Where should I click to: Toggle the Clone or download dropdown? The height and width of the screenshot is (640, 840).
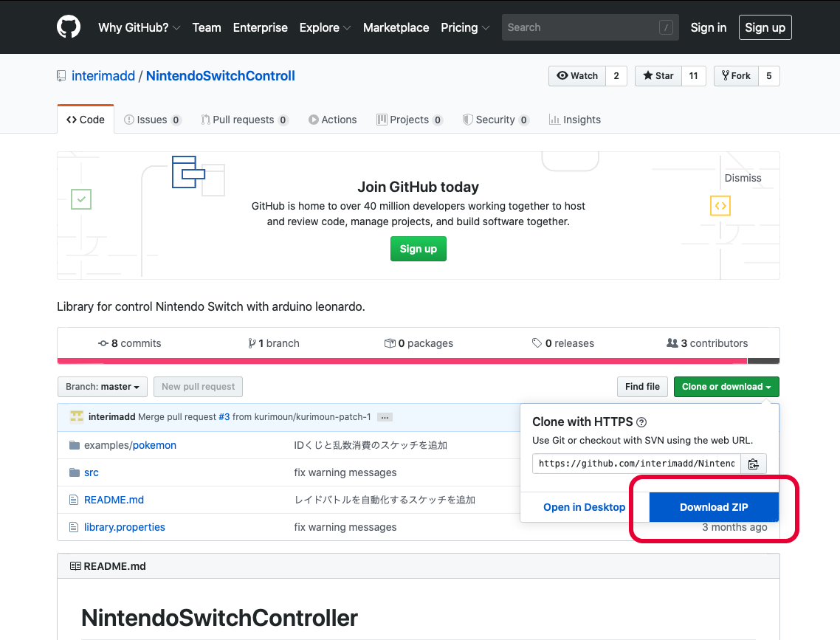pos(726,387)
